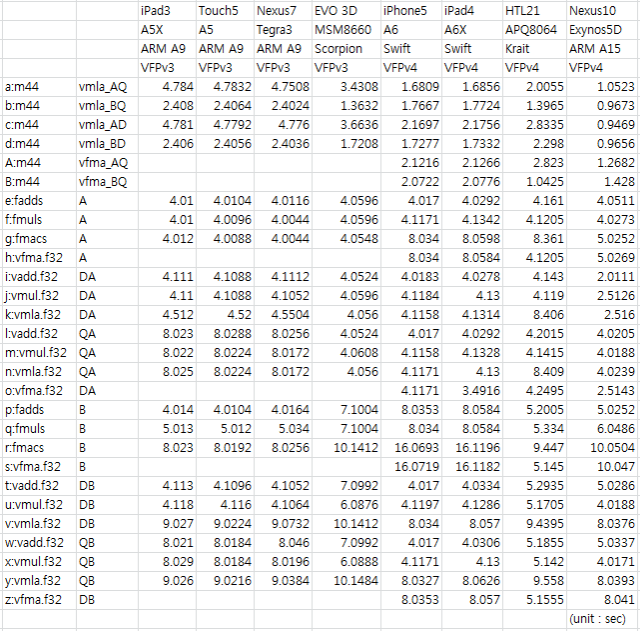Click the iPad4 header cell
Viewport: 640px width, 631px height.
(x=472, y=11)
